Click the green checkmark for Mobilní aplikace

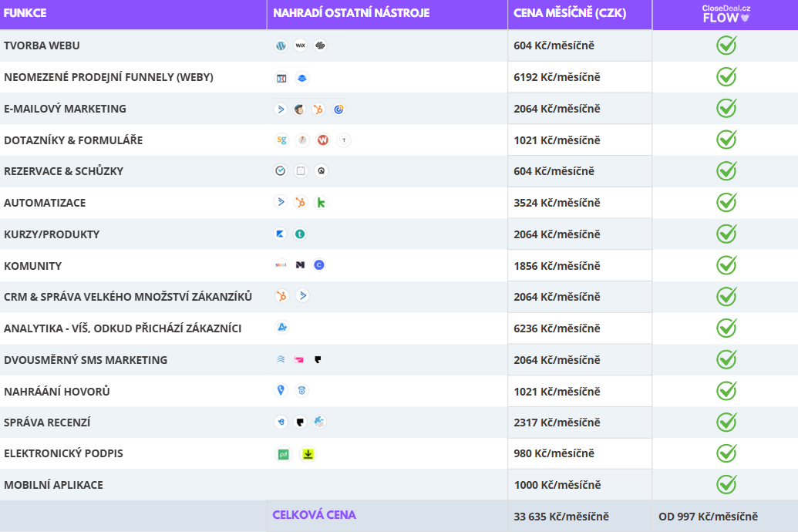click(x=726, y=485)
